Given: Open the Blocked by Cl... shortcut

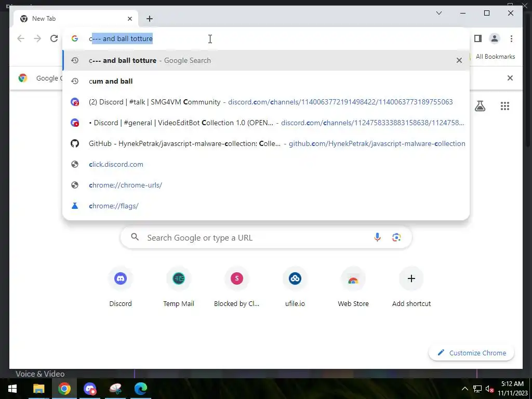Looking at the screenshot, I should [x=236, y=288].
